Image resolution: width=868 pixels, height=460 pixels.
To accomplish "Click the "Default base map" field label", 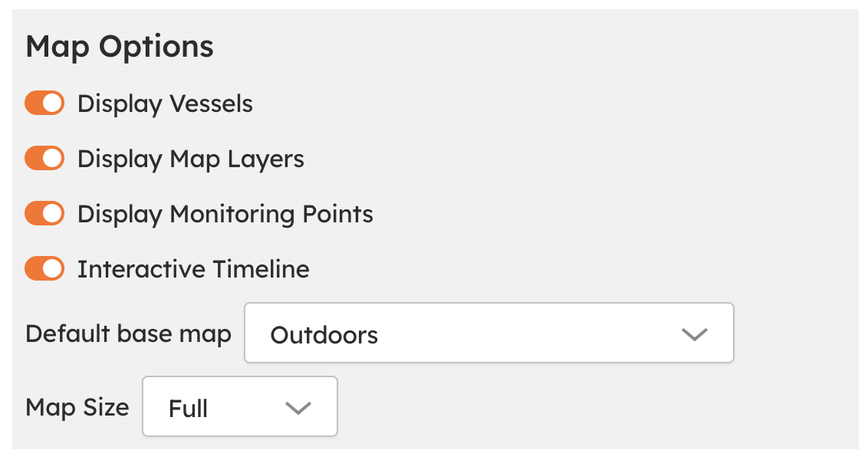I will (128, 334).
